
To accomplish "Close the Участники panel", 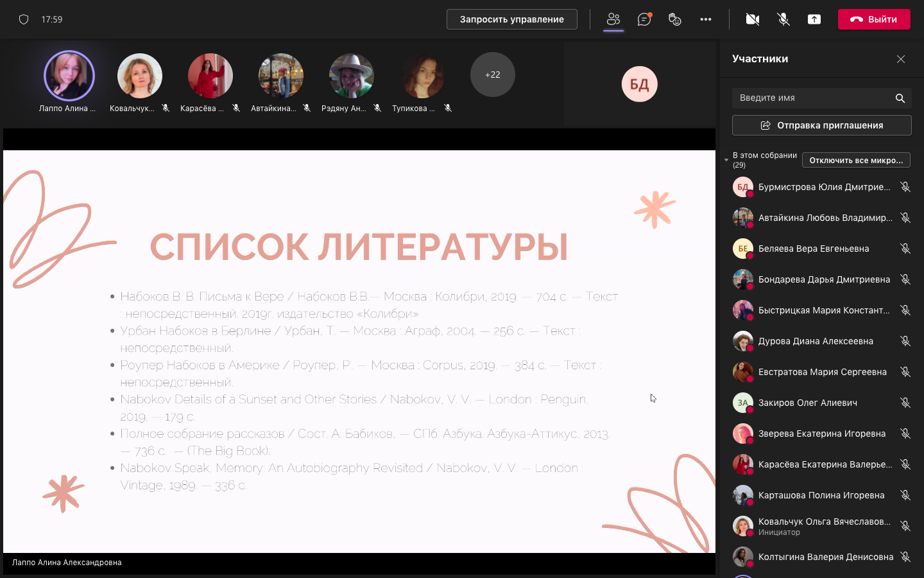I will tap(901, 59).
